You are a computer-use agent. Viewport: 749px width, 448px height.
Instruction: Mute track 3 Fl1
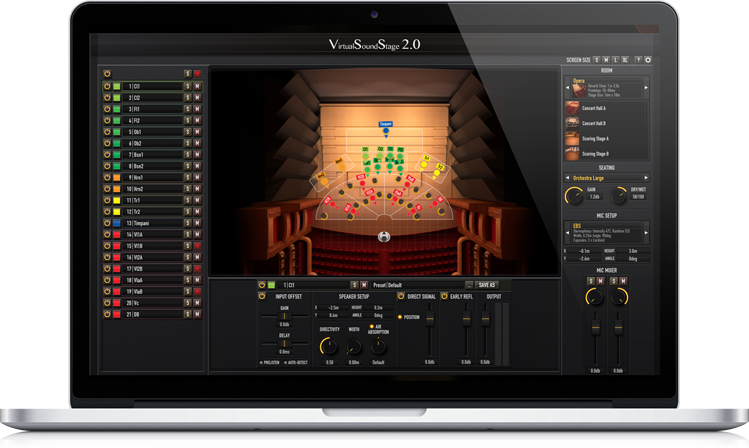pyautogui.click(x=197, y=109)
